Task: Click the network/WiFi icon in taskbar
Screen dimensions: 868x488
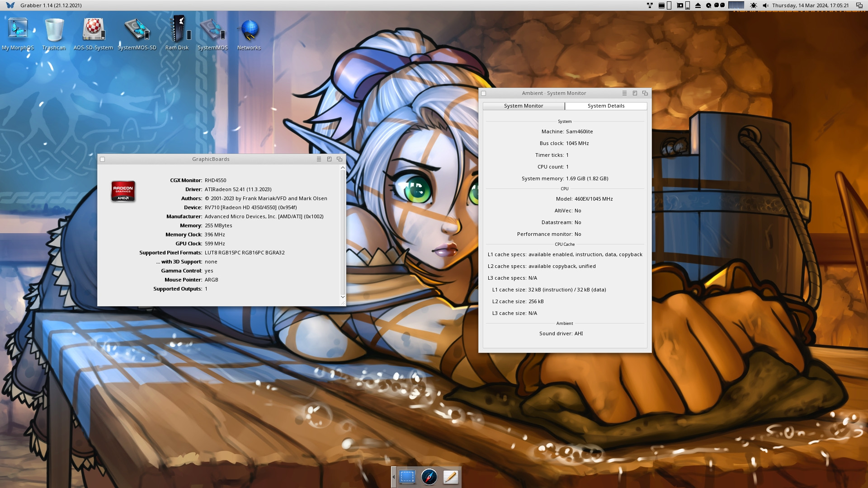Action: pyautogui.click(x=649, y=5)
